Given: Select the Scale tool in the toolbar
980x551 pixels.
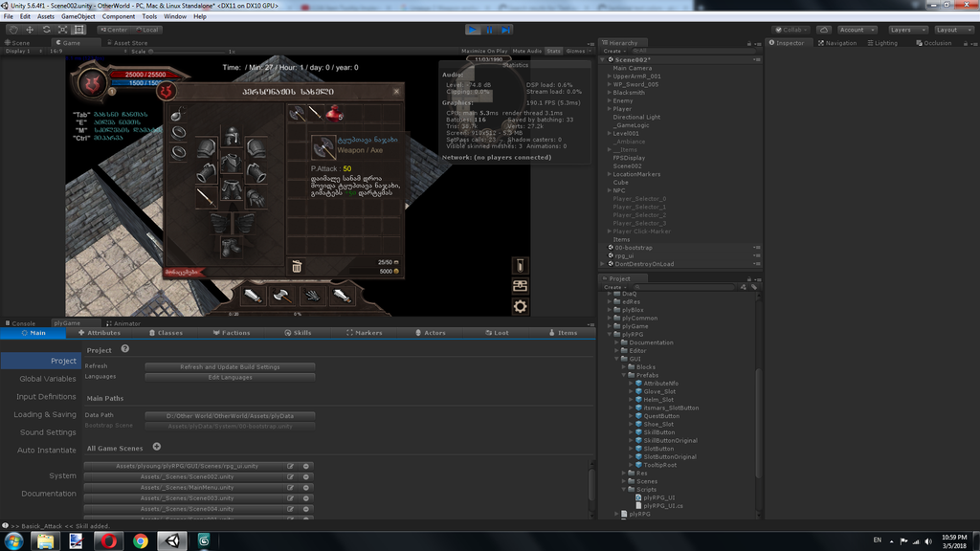Looking at the screenshot, I should tap(62, 30).
